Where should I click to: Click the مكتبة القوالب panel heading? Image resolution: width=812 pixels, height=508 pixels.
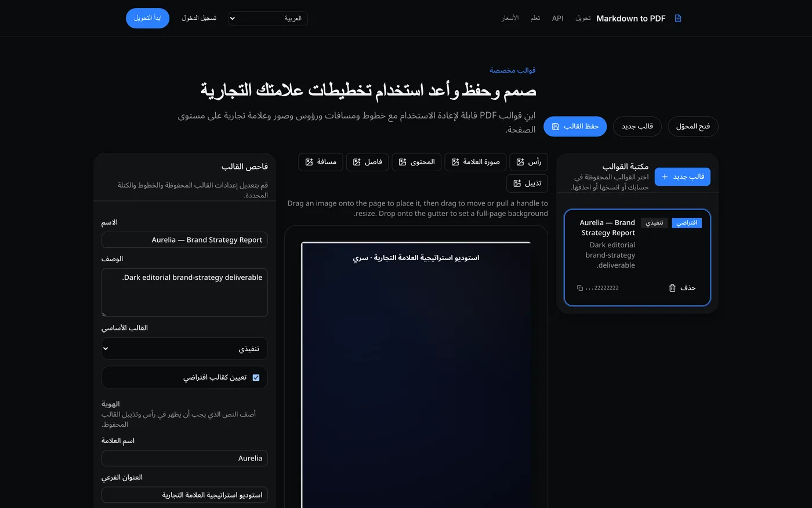(625, 167)
